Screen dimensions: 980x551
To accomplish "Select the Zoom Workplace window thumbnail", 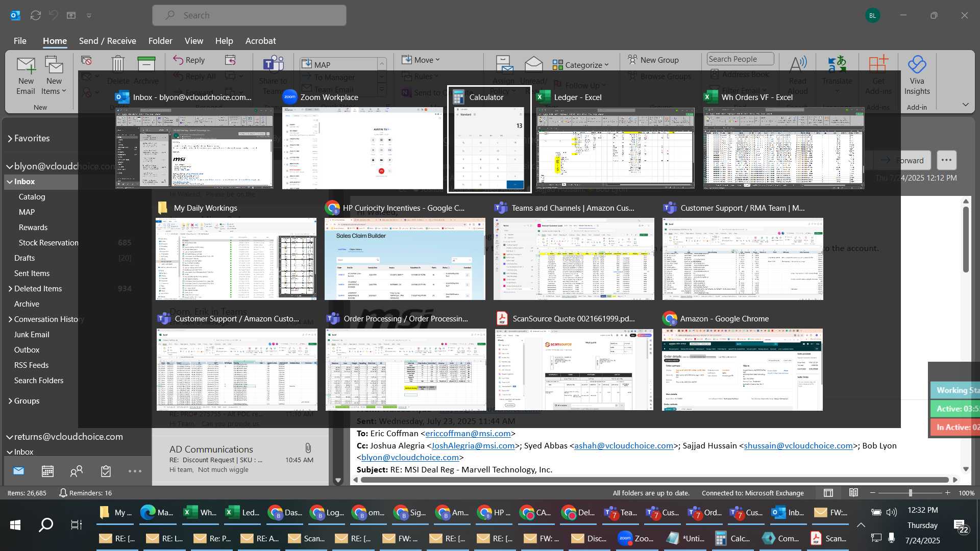I will tap(363, 148).
